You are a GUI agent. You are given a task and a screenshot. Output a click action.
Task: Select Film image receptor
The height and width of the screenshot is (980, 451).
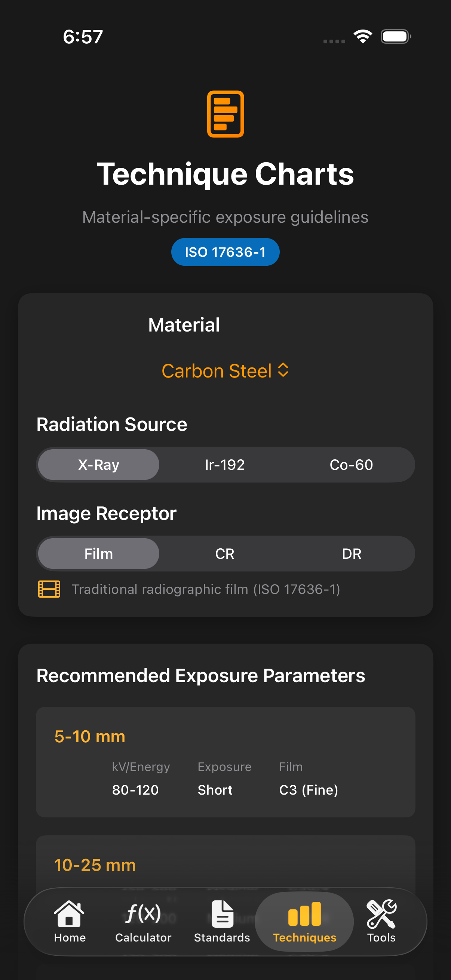[99, 554]
